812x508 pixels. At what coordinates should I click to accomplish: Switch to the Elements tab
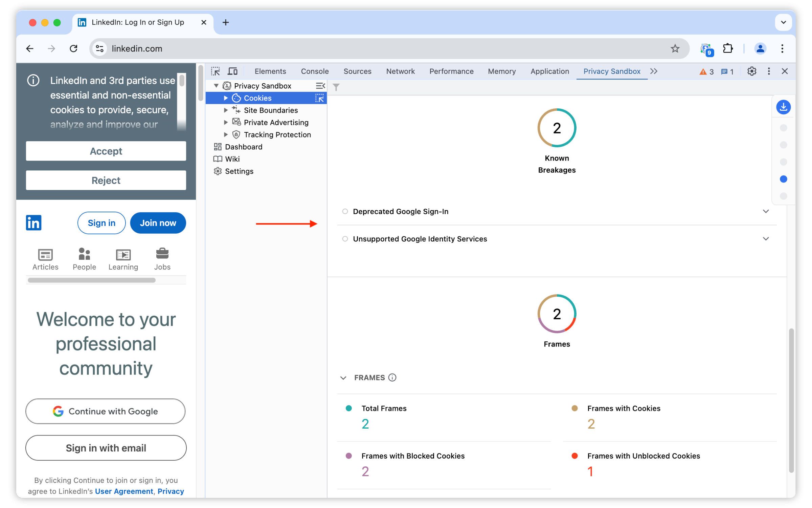pyautogui.click(x=270, y=71)
